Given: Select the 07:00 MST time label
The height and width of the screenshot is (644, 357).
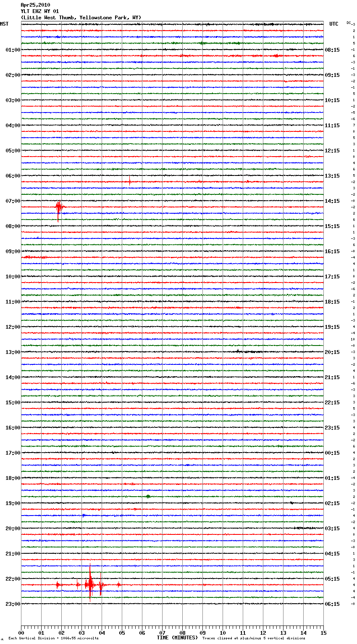Looking at the screenshot, I should coord(13,201).
